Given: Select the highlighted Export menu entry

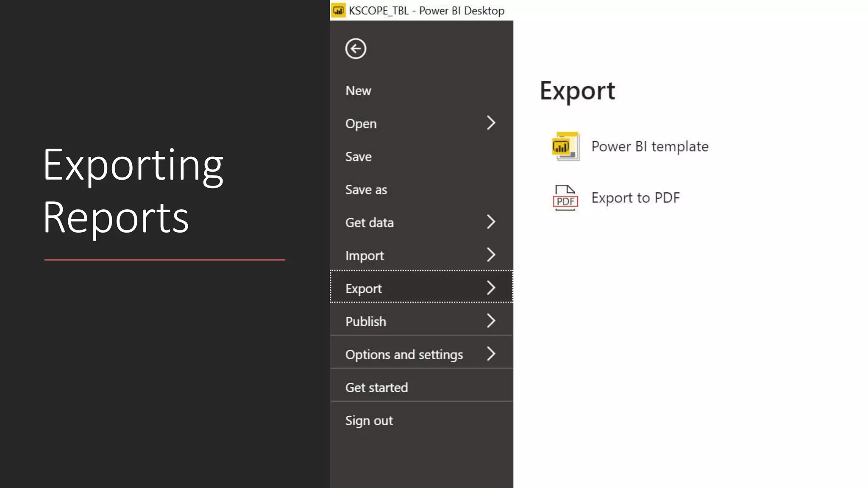Looking at the screenshot, I should pos(421,287).
